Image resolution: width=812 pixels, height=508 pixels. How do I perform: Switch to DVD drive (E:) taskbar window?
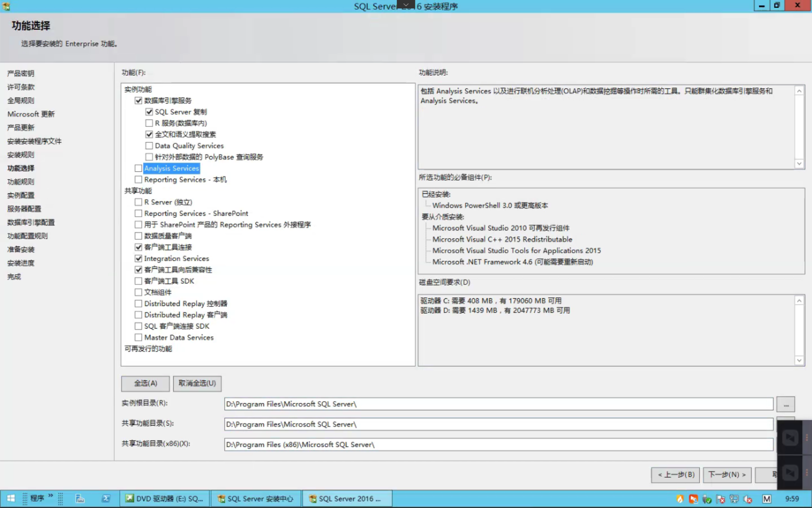click(165, 498)
